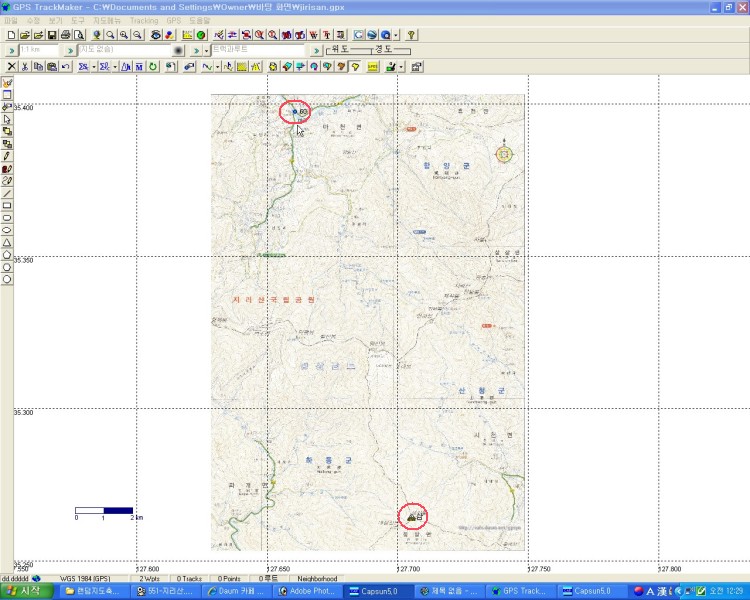The width and height of the screenshot is (750, 600).
Task: Click the scissors cut icon
Action: (25, 67)
